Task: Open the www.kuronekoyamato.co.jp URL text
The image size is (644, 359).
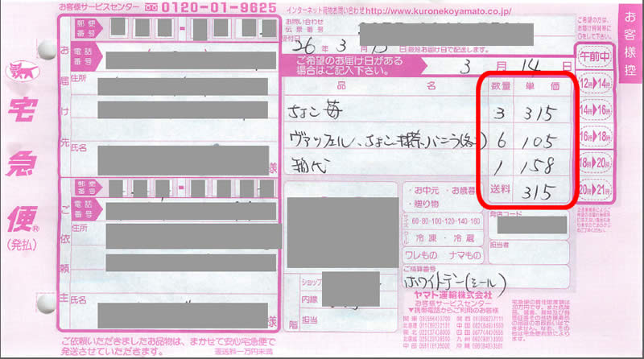Action: coord(438,11)
